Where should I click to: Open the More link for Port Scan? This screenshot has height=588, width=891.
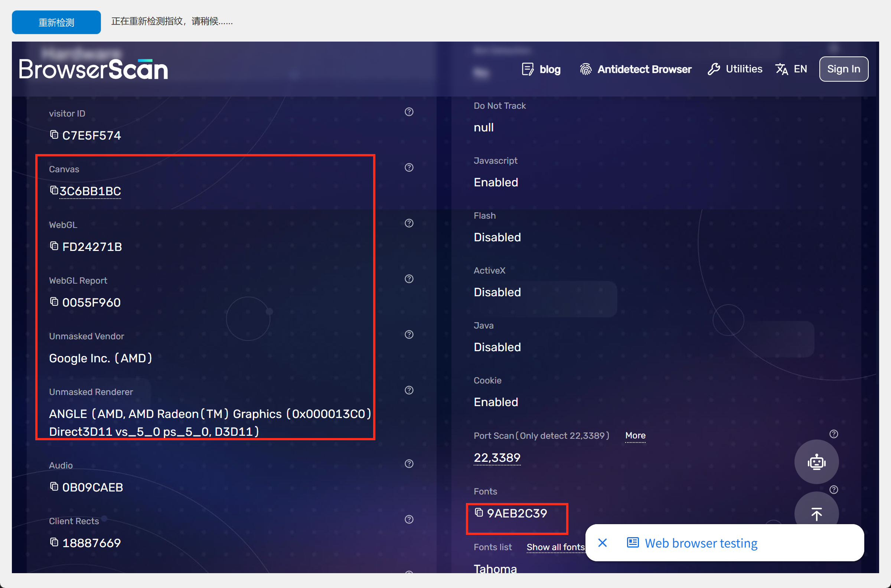(x=635, y=436)
